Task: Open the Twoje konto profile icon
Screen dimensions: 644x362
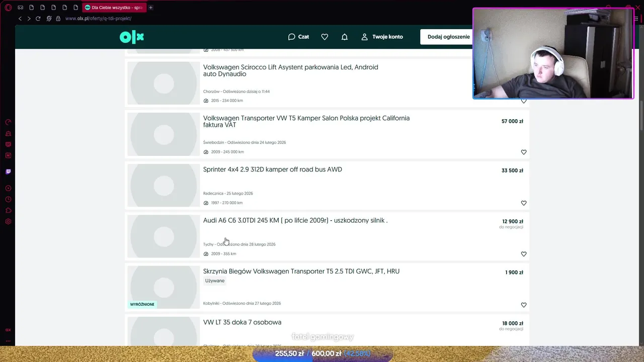Action: click(365, 37)
